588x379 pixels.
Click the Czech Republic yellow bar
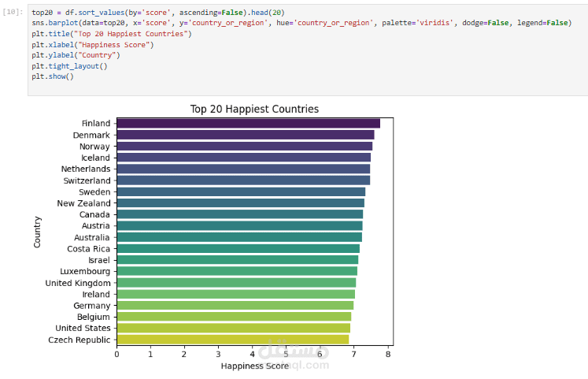[232, 340]
